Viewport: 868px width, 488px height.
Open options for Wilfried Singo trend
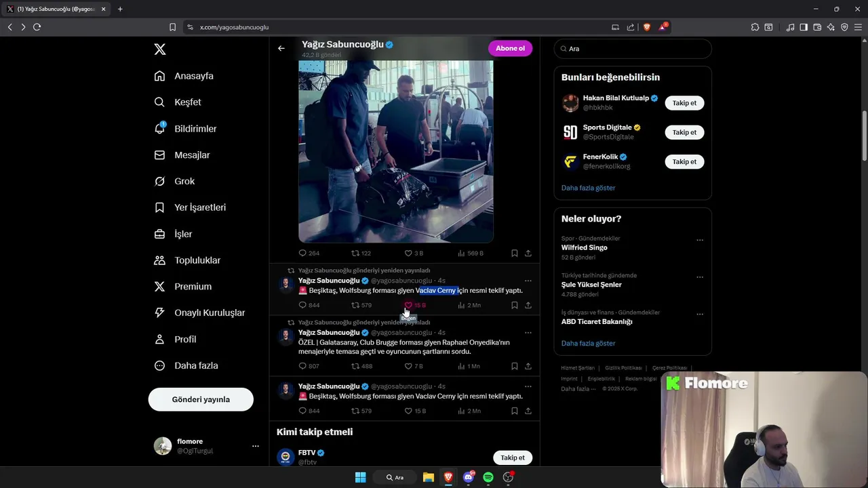click(x=700, y=240)
